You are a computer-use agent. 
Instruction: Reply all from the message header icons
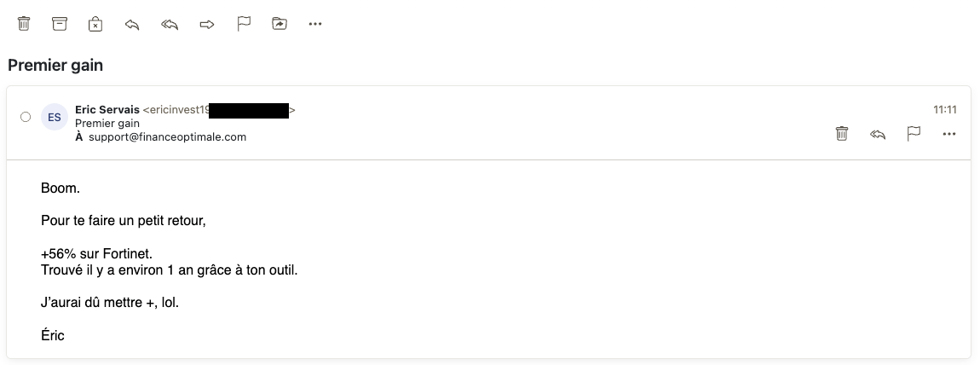pyautogui.click(x=878, y=134)
